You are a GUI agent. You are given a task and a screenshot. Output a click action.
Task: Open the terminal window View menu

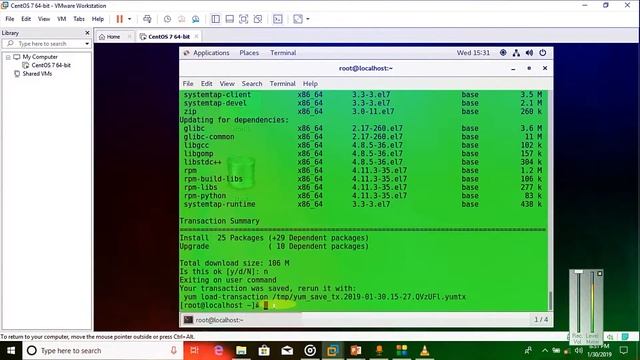227,83
